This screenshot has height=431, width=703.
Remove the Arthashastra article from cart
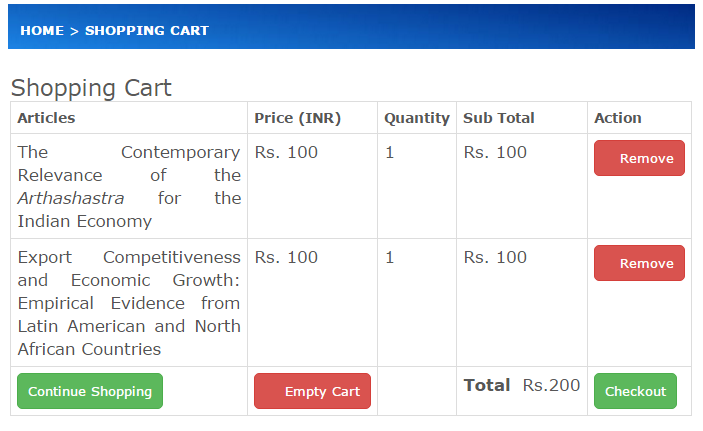[x=639, y=158]
